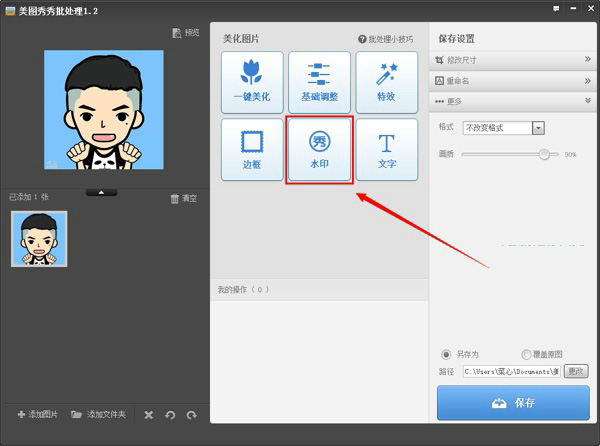The width and height of the screenshot is (600, 446).
Task: Click the 画质 quality slider handle
Action: [544, 154]
